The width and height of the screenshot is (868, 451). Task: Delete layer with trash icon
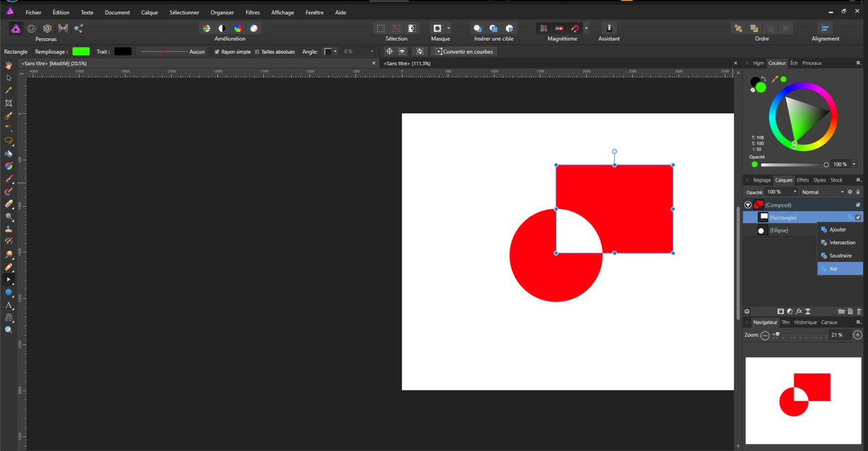(859, 311)
